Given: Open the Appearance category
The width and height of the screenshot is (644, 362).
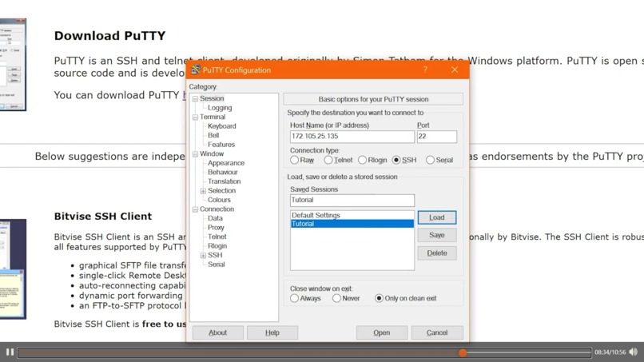Looking at the screenshot, I should pos(226,163).
